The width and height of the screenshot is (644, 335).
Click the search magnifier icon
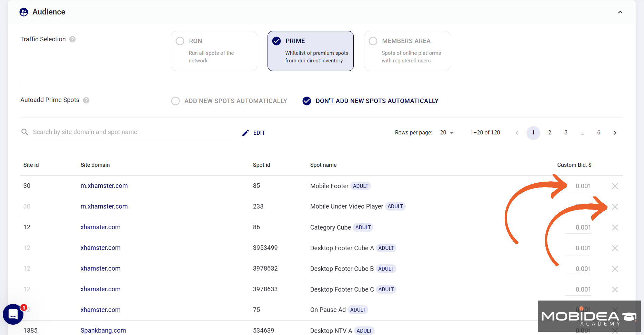[x=24, y=132]
